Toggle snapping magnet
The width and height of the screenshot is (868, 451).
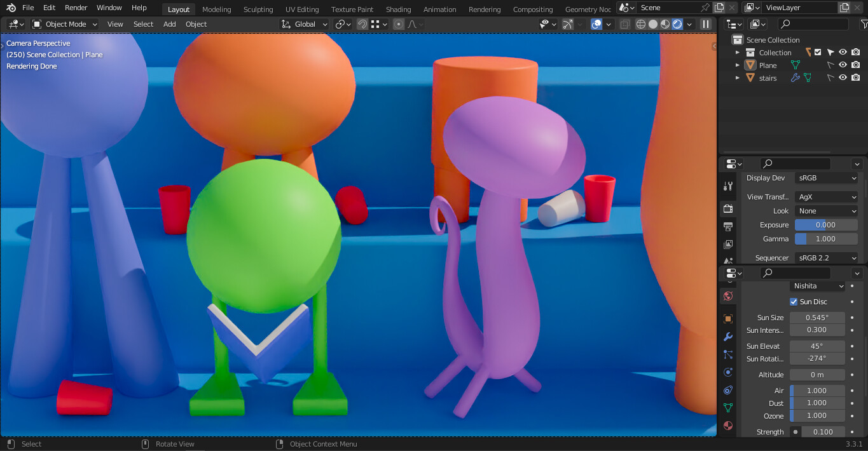(362, 24)
